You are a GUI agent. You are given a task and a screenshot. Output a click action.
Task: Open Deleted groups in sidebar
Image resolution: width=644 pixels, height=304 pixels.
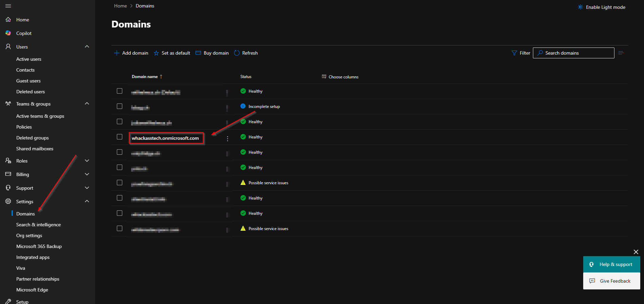pos(33,138)
